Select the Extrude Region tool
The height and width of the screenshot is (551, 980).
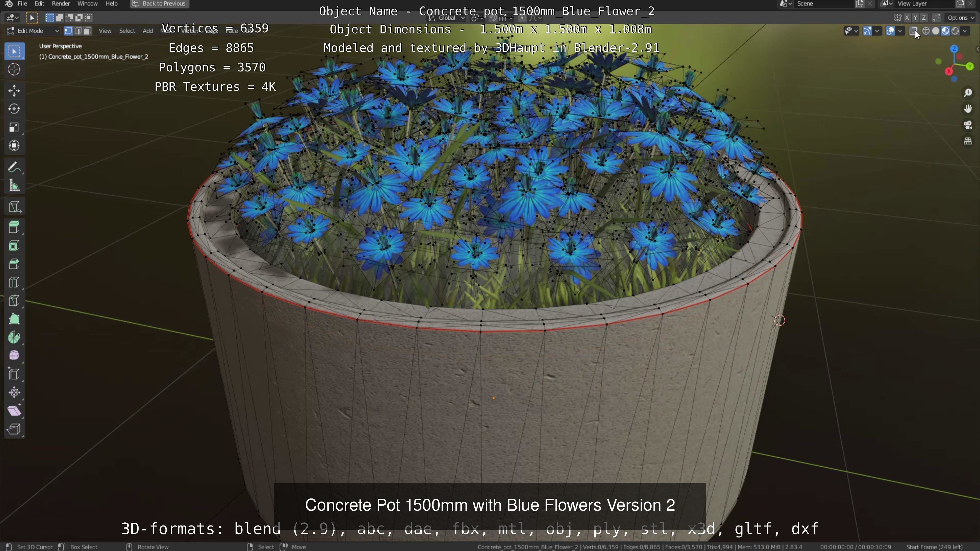point(15,227)
